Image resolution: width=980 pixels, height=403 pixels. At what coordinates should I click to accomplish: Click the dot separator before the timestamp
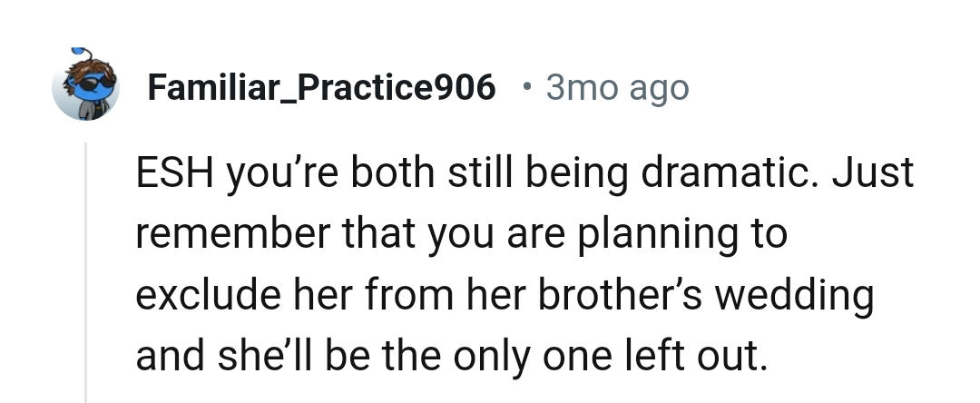click(526, 87)
